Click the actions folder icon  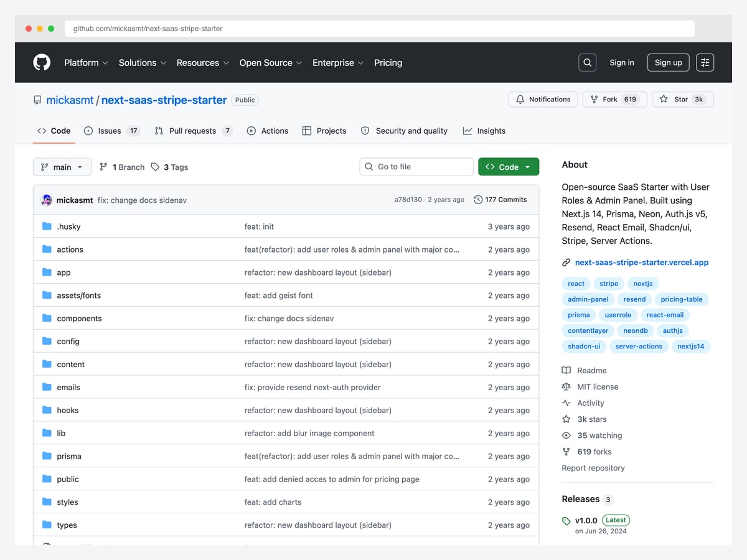click(47, 250)
